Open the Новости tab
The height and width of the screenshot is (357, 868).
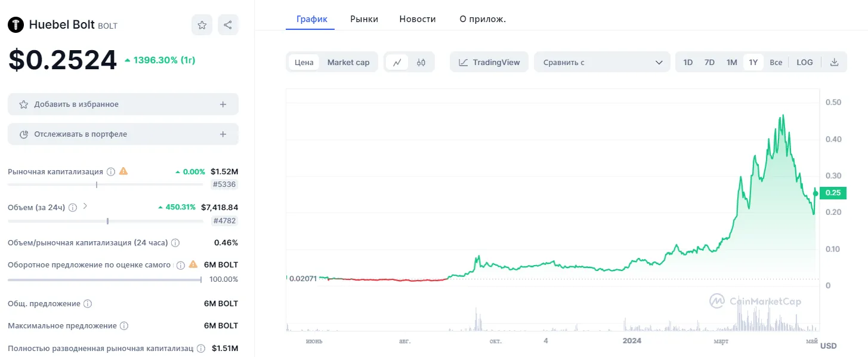pos(418,19)
